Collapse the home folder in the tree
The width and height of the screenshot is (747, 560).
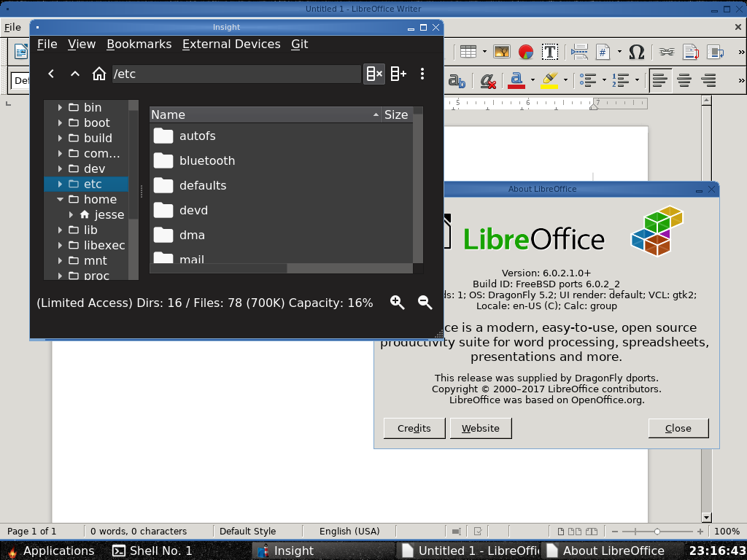[60, 200]
